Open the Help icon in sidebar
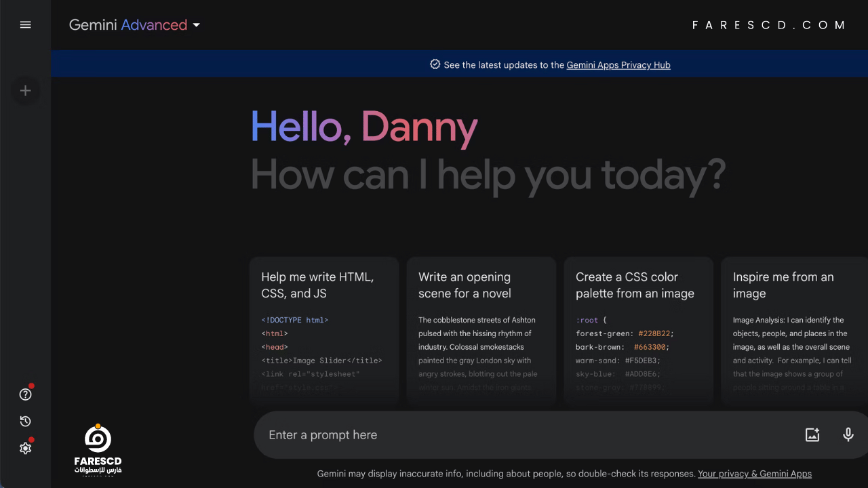 (x=25, y=394)
